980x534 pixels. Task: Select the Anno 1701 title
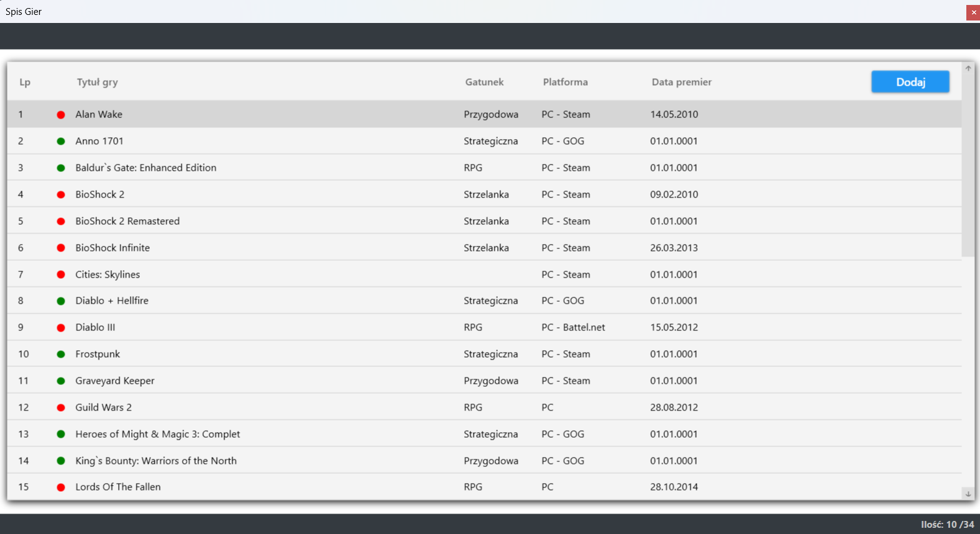(x=99, y=141)
